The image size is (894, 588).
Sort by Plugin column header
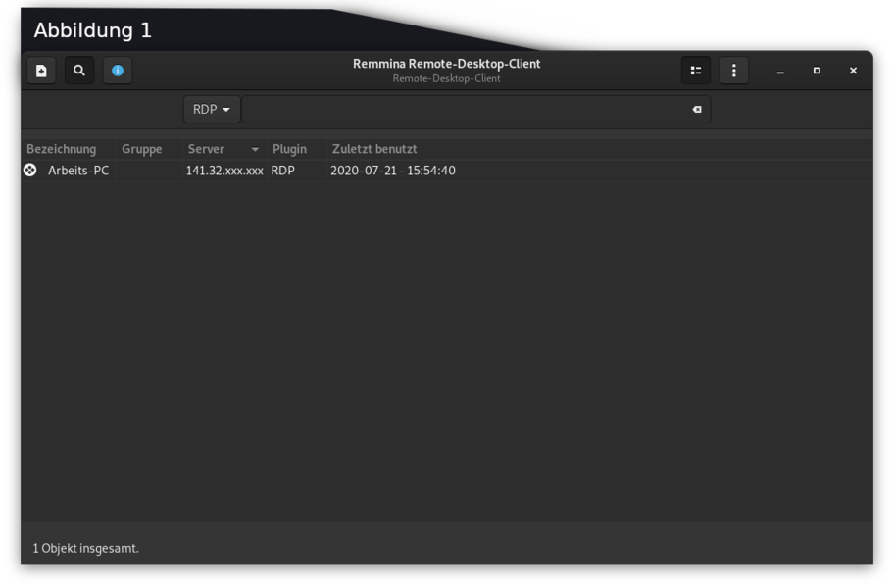(x=296, y=149)
